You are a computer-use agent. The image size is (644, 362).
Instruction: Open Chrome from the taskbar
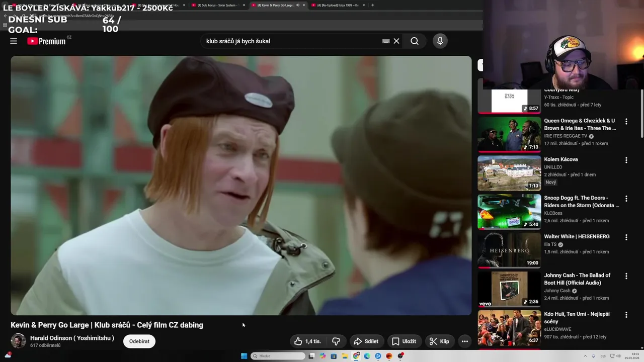point(356,356)
